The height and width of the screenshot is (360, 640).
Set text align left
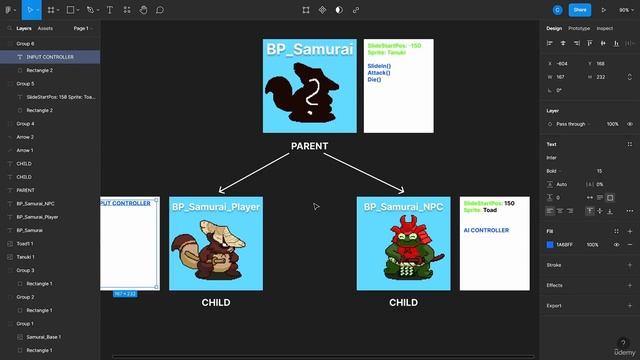pos(550,211)
